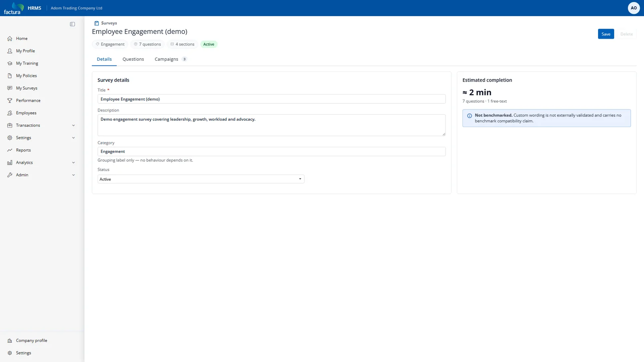Click the 7 questions chip
The height and width of the screenshot is (362, 644).
pyautogui.click(x=147, y=44)
